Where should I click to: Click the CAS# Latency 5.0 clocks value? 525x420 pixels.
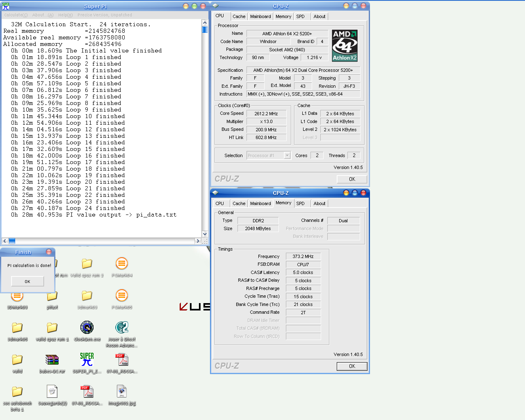click(303, 272)
